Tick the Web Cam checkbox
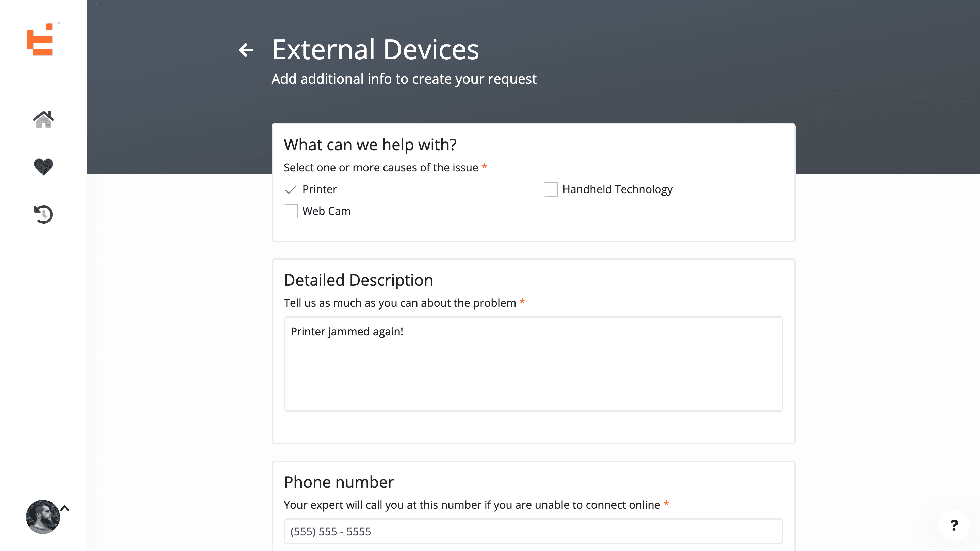The width and height of the screenshot is (980, 551). 291,211
